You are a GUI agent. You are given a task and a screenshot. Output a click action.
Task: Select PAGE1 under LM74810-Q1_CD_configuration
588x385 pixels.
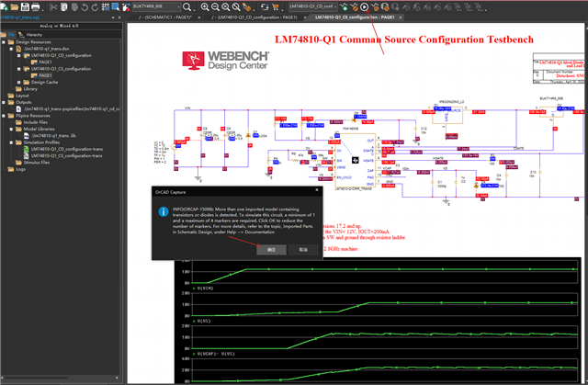pos(45,62)
